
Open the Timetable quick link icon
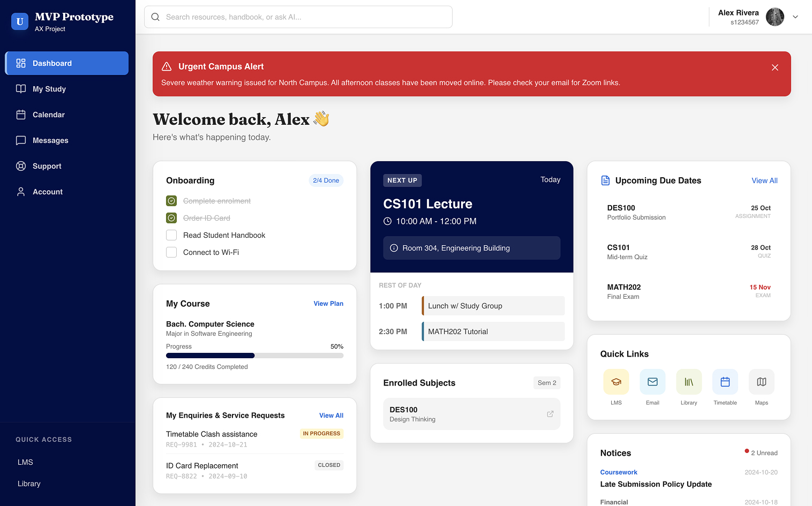pos(725,382)
